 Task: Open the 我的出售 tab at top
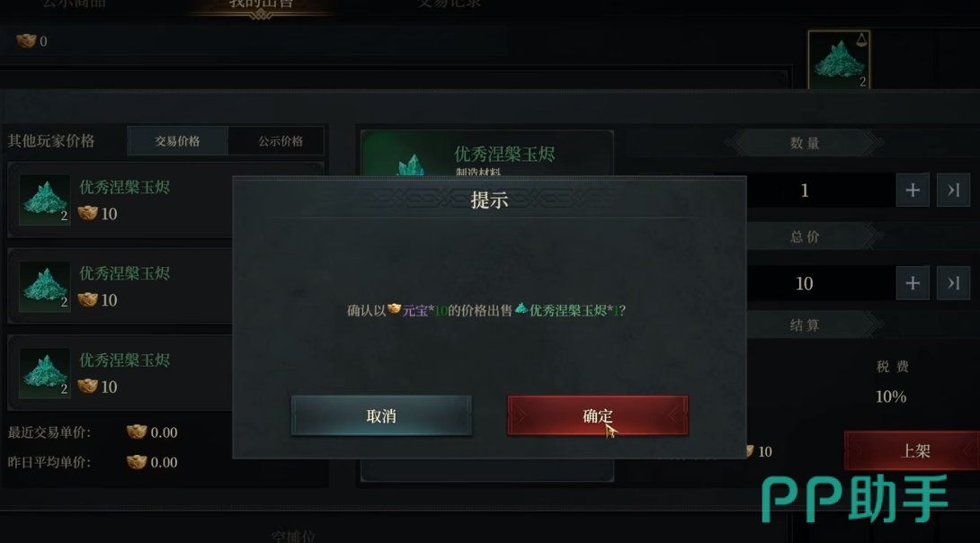tap(261, 4)
